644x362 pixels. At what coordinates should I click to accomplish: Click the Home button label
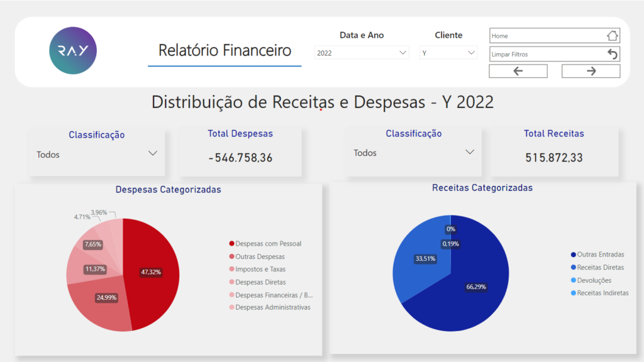click(500, 36)
